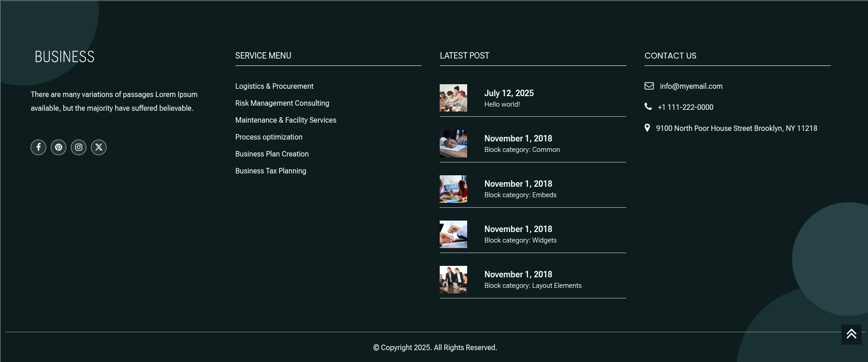Click the LATEST POST heading
The height and width of the screenshot is (362, 868).
pos(464,55)
